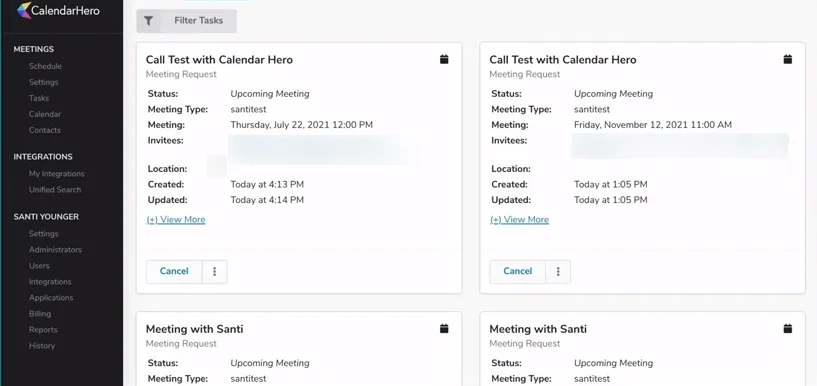This screenshot has width=817, height=386.
Task: Open Calendar in sidebar
Action: click(x=45, y=114)
